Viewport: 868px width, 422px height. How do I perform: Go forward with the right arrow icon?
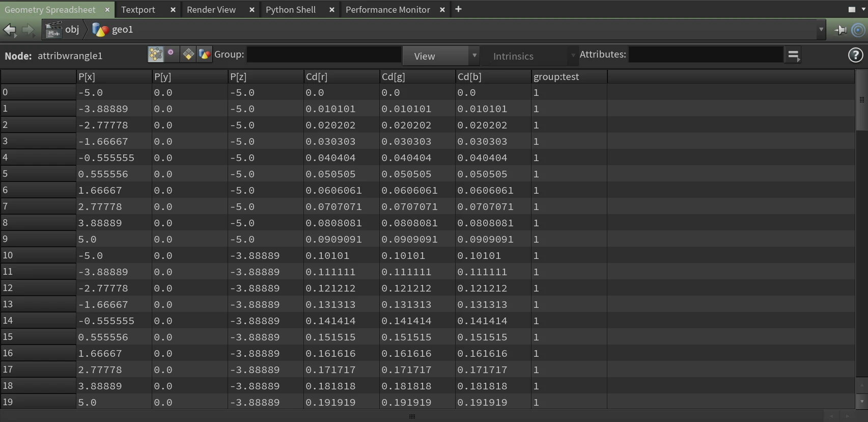click(29, 30)
